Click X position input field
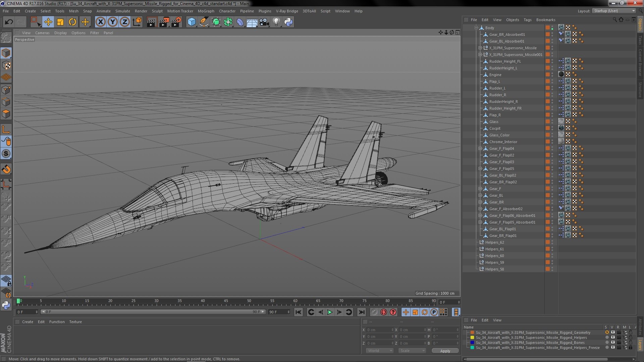The image size is (644, 362). [379, 330]
